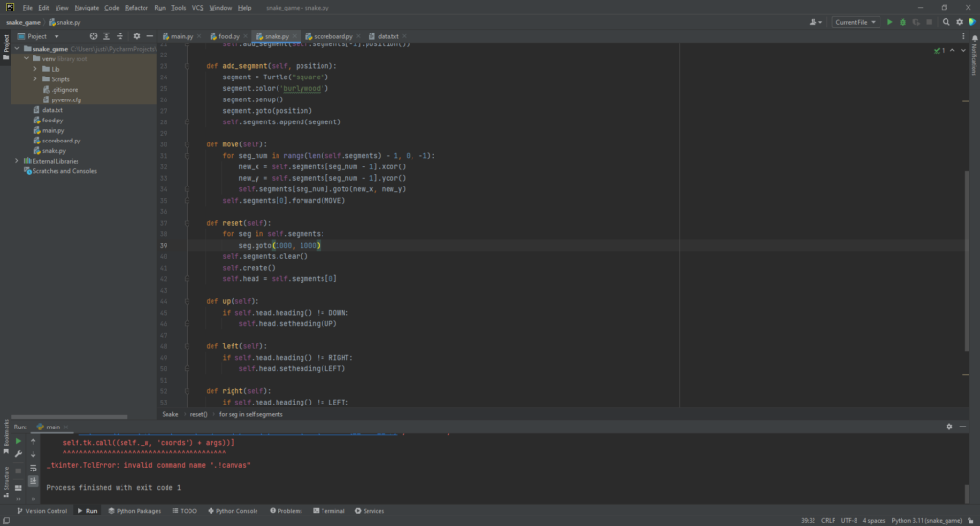Open Python Console tool window
Viewport: 980px width, 526px height.
point(233,511)
